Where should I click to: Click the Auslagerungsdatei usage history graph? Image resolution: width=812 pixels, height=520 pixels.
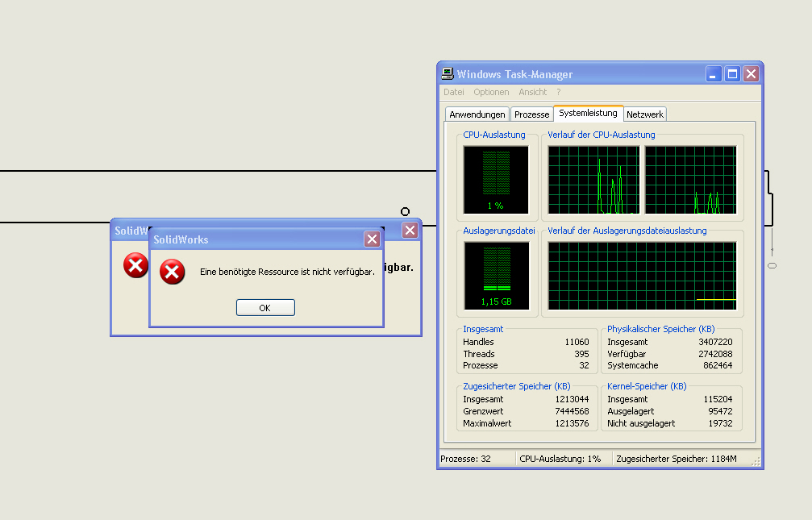click(x=642, y=276)
